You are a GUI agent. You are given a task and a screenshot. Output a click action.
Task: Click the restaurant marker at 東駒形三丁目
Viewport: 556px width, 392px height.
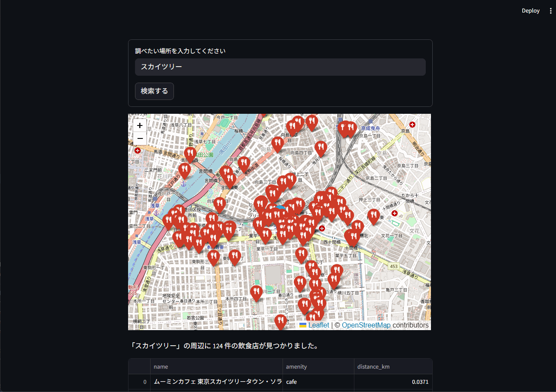tap(213, 257)
